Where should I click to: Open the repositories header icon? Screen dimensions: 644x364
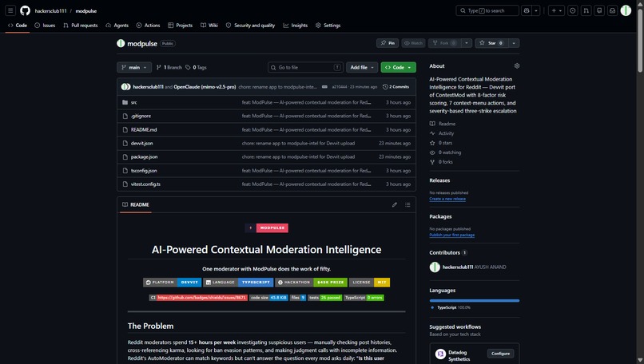point(599,10)
